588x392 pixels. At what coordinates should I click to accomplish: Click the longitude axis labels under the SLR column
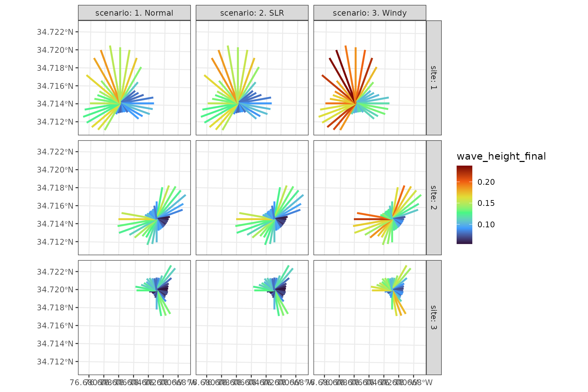pos(252,382)
